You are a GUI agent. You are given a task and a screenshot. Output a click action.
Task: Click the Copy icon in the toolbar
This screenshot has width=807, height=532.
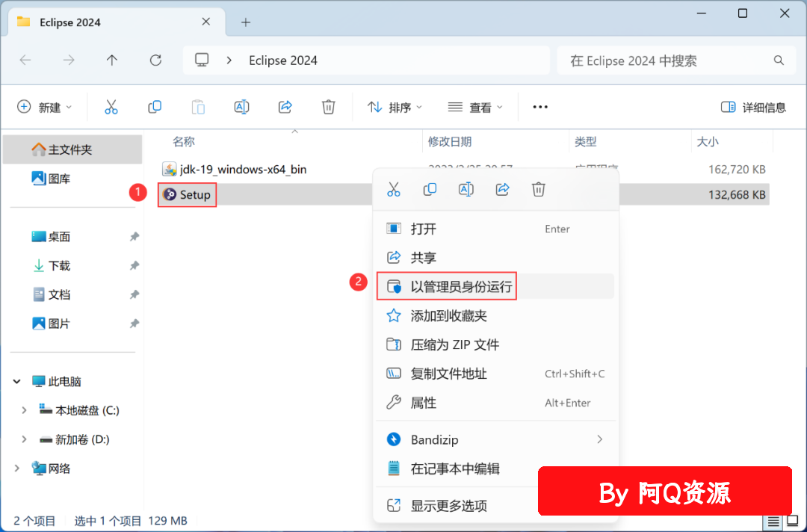pos(155,107)
